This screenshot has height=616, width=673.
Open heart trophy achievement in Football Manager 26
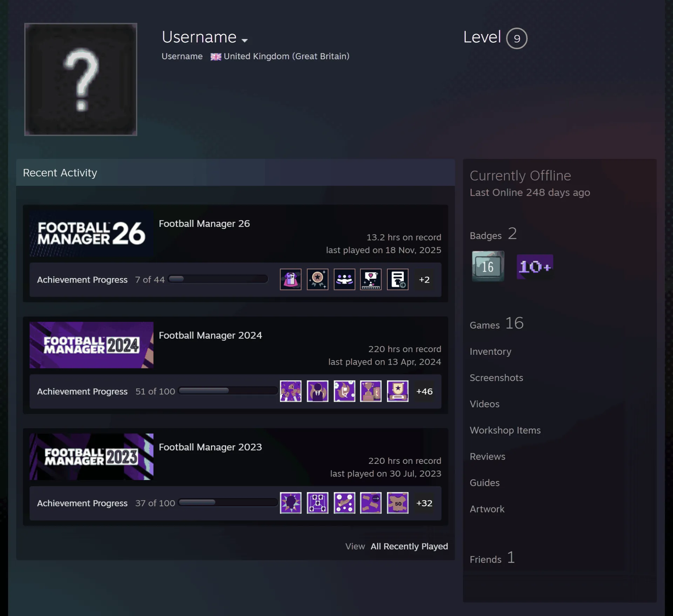[371, 279]
